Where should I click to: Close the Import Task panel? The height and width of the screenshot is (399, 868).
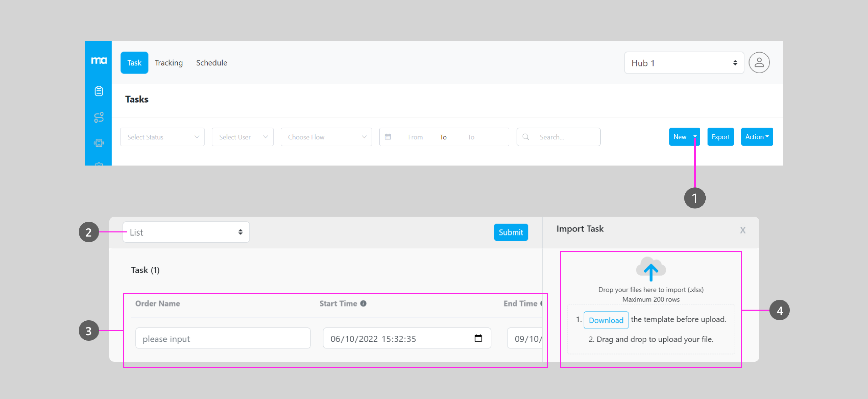coord(743,230)
